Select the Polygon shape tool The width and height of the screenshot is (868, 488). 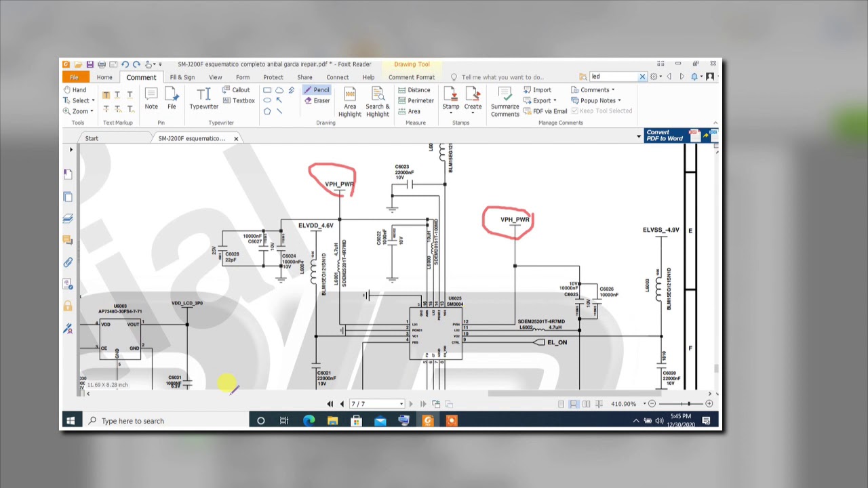coord(267,111)
